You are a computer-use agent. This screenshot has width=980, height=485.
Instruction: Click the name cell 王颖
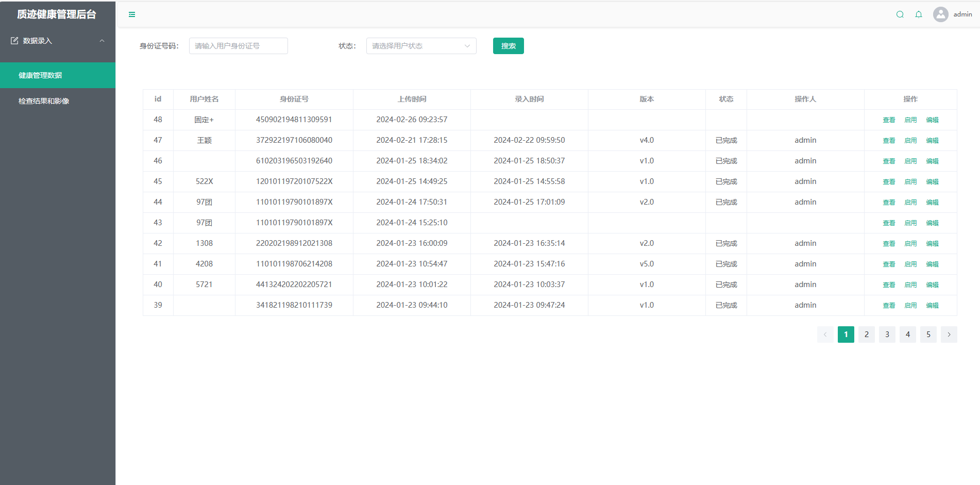[205, 140]
